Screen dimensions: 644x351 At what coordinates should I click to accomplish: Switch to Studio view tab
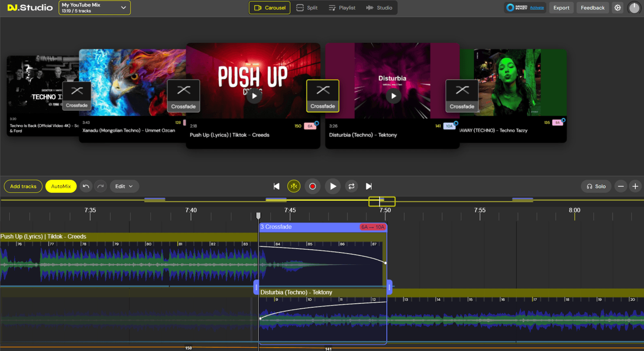[379, 8]
